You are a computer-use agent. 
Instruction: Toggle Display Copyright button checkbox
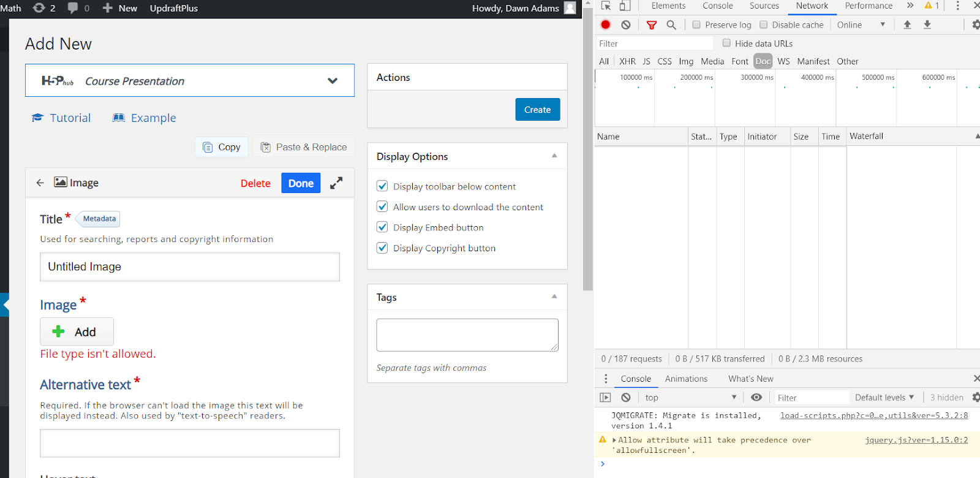(382, 248)
